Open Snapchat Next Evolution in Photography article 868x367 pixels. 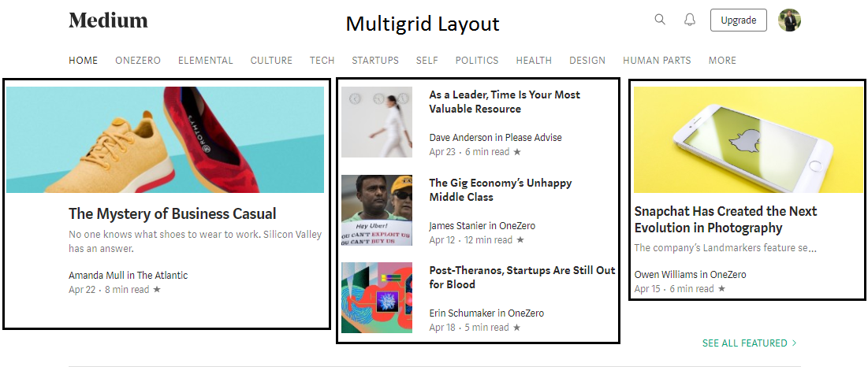pyautogui.click(x=725, y=220)
